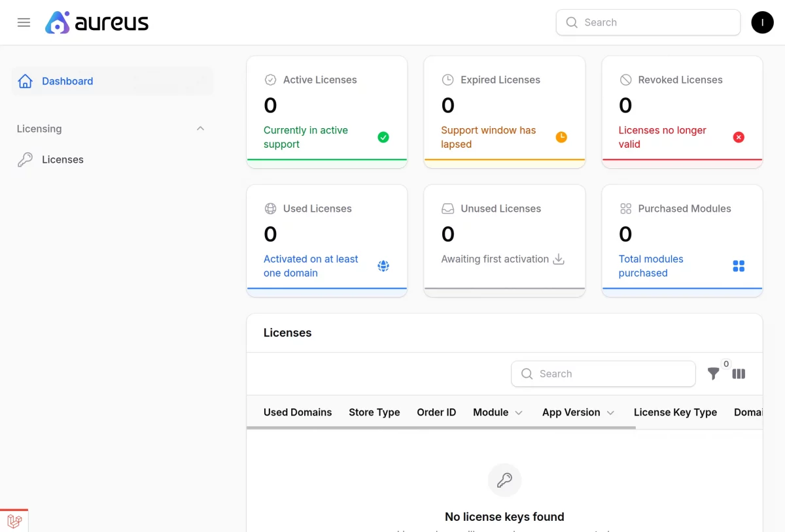Screen dimensions: 785x532
Task: Click 'No license keys found' message
Action: point(504,517)
